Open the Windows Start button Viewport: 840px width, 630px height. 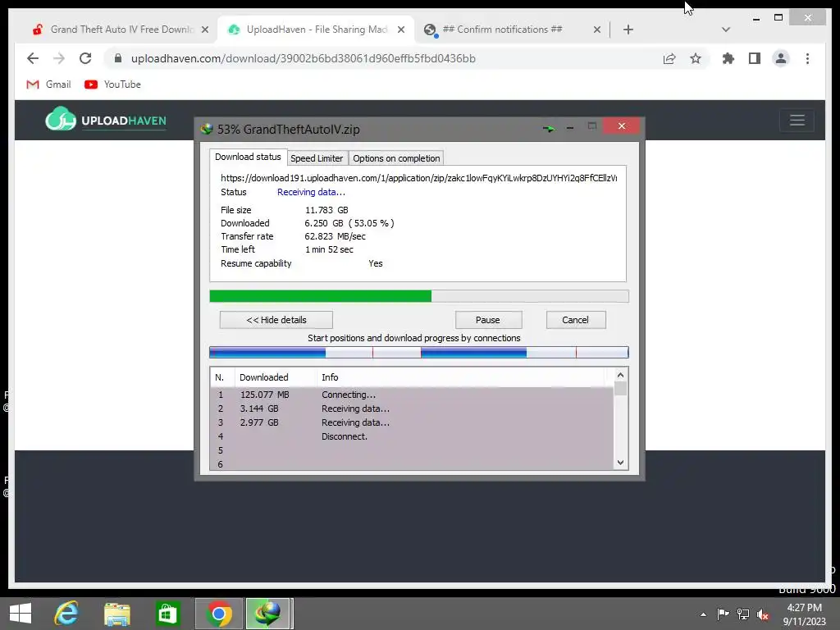21,614
